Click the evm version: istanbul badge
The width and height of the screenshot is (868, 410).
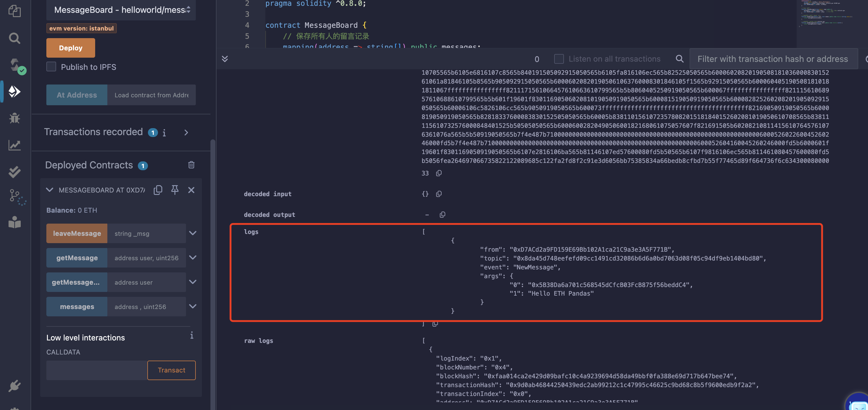point(81,28)
